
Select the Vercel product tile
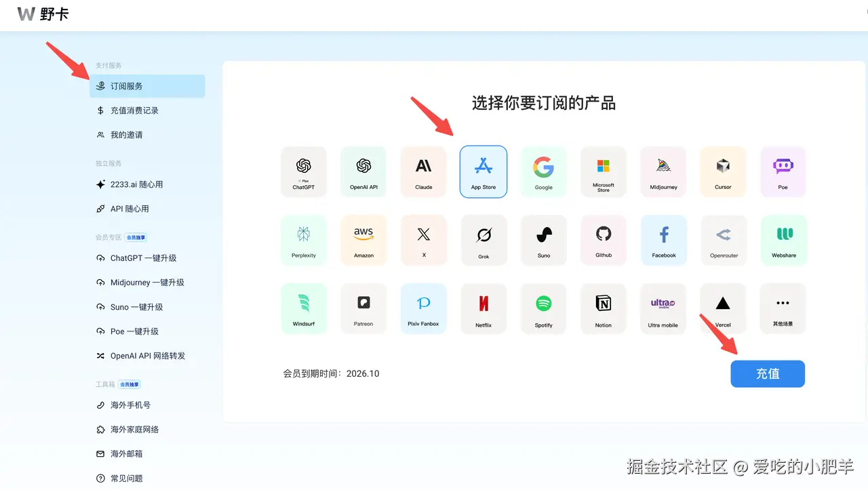pyautogui.click(x=724, y=308)
